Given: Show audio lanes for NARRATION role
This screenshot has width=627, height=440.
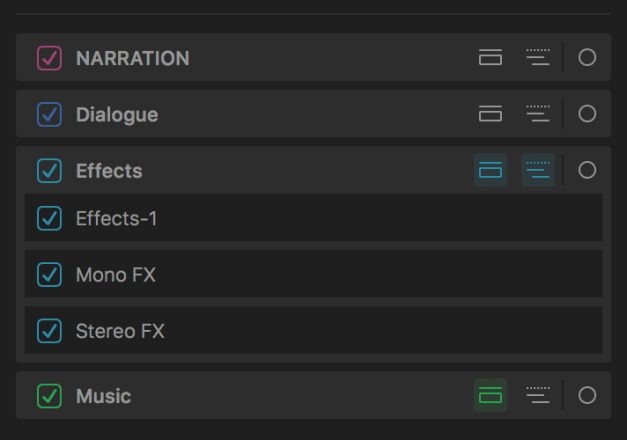Looking at the screenshot, I should 490,58.
